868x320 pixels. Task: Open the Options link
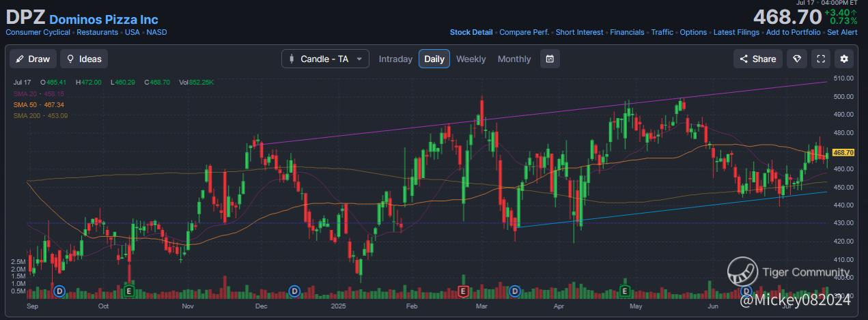coord(693,32)
